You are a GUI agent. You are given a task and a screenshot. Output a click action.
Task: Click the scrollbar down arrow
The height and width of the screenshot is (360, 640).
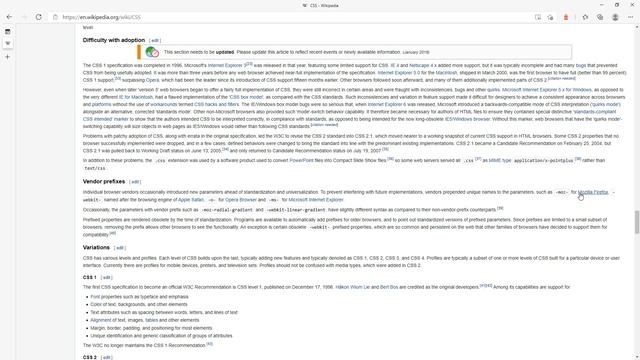click(637, 357)
